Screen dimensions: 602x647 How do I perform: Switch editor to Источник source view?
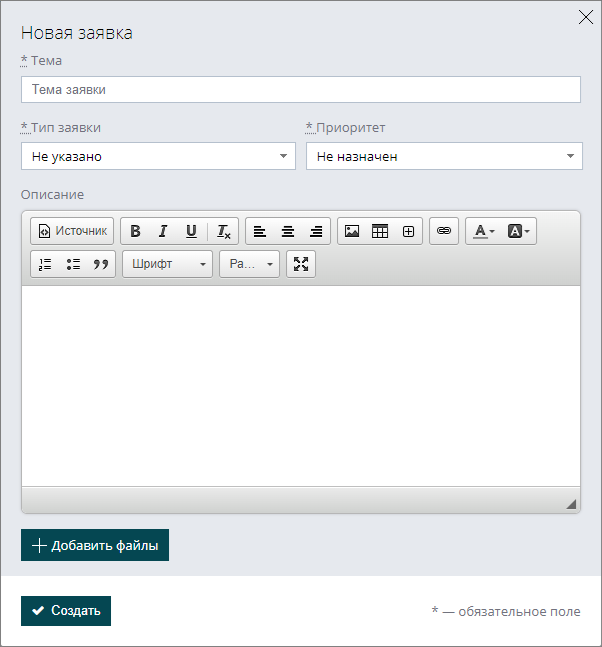[x=72, y=231]
